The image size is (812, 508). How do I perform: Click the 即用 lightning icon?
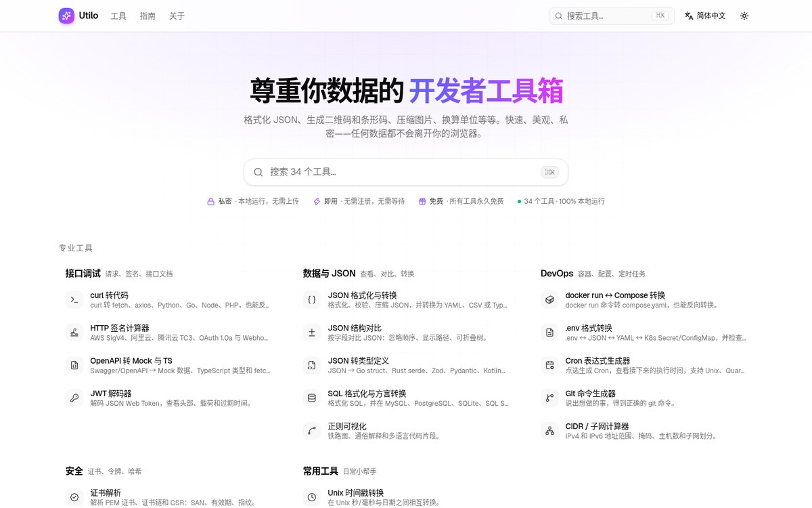[317, 201]
